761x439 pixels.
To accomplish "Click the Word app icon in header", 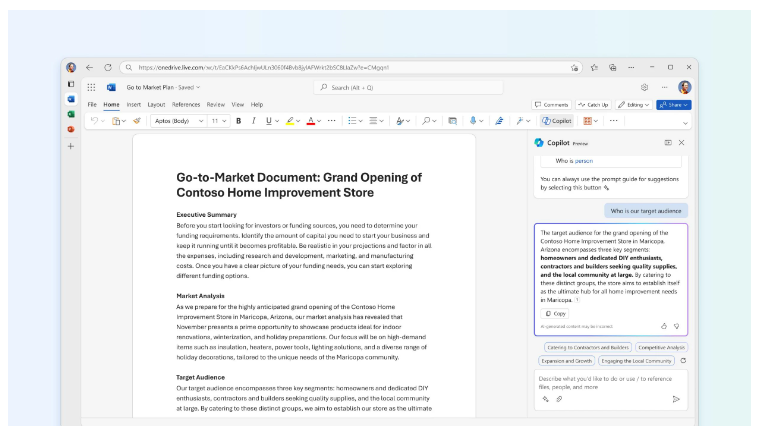I will 111,87.
